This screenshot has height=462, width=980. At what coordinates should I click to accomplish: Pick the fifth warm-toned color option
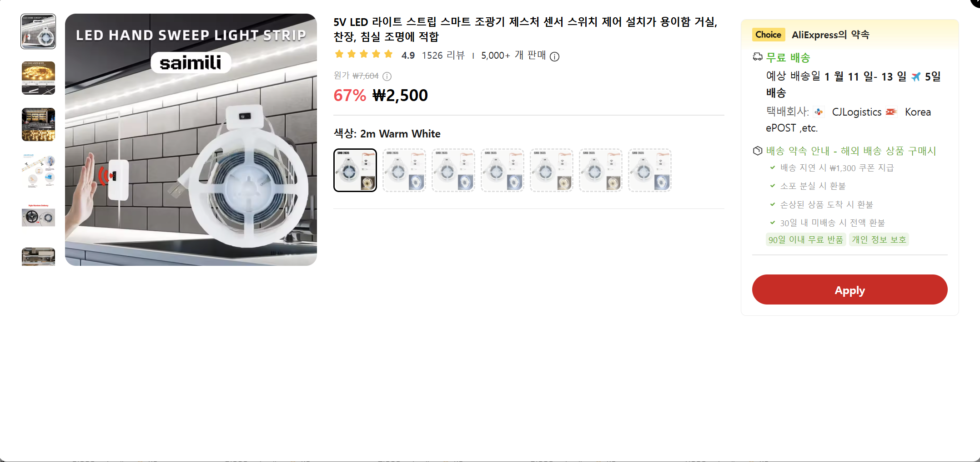click(552, 170)
